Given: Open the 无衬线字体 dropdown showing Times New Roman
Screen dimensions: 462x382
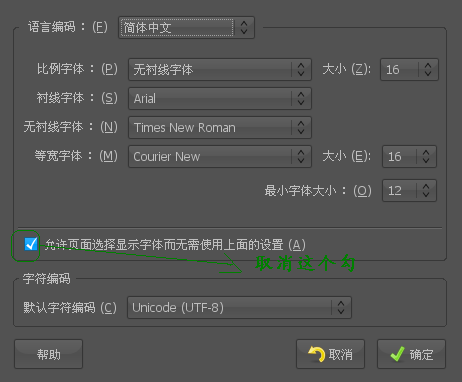Looking at the screenshot, I should pos(220,128).
